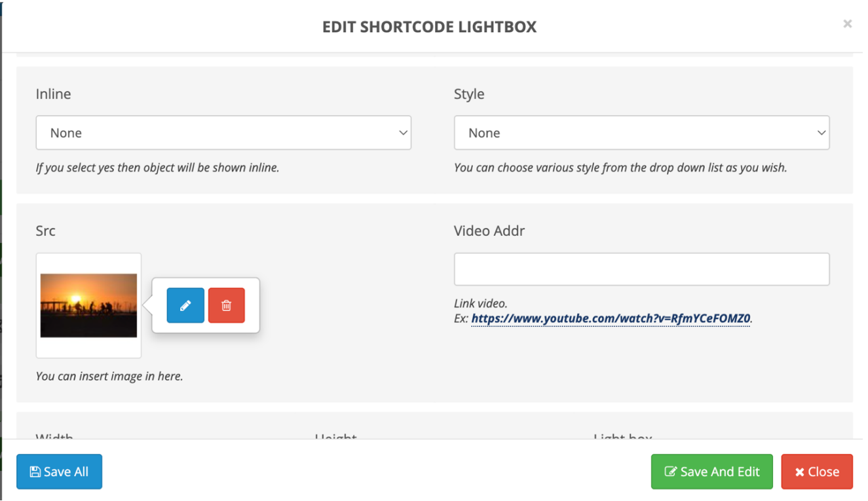Screen dimensions: 868x501
Task: Open the Style dropdown
Action: [641, 133]
